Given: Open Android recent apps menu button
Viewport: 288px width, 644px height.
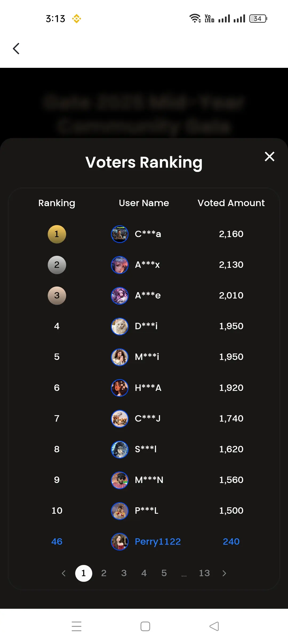Looking at the screenshot, I should coord(77,626).
